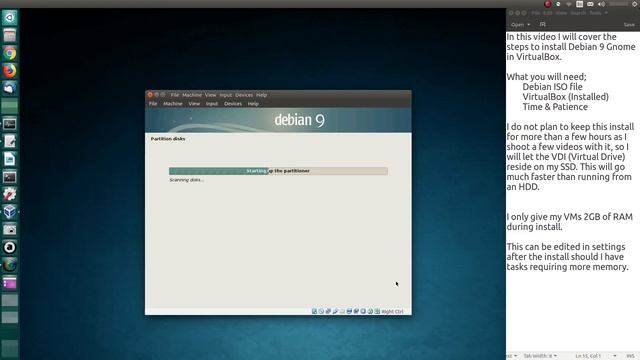Open the Ubuntu dash home button

coord(9,18)
